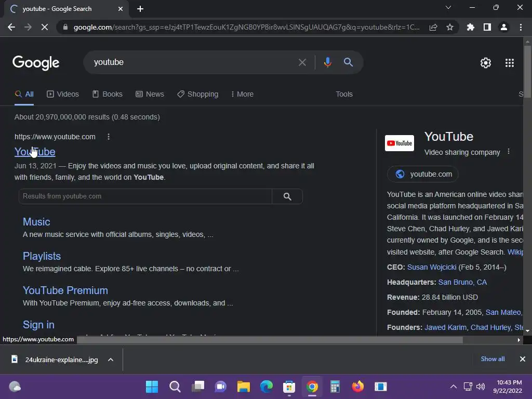
Task: Start voice search with the microphone icon
Action: click(327, 62)
